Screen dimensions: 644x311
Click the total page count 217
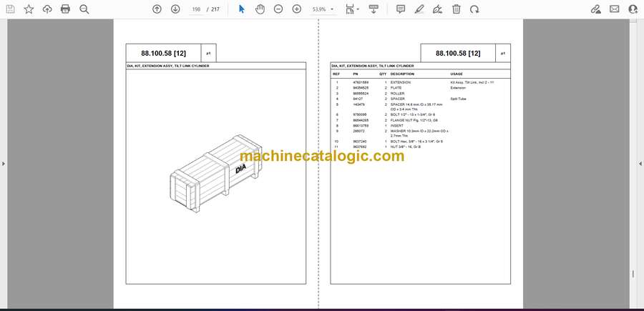[215, 9]
